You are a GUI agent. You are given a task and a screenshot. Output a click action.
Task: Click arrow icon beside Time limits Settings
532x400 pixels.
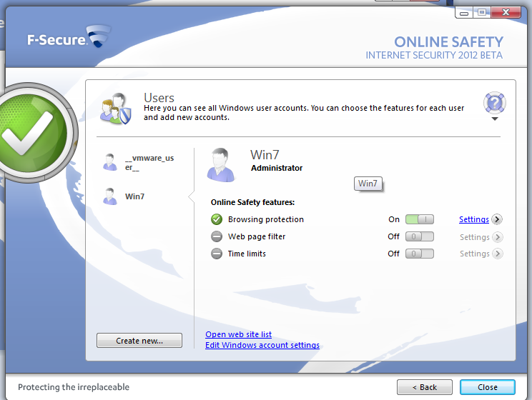[498, 254]
